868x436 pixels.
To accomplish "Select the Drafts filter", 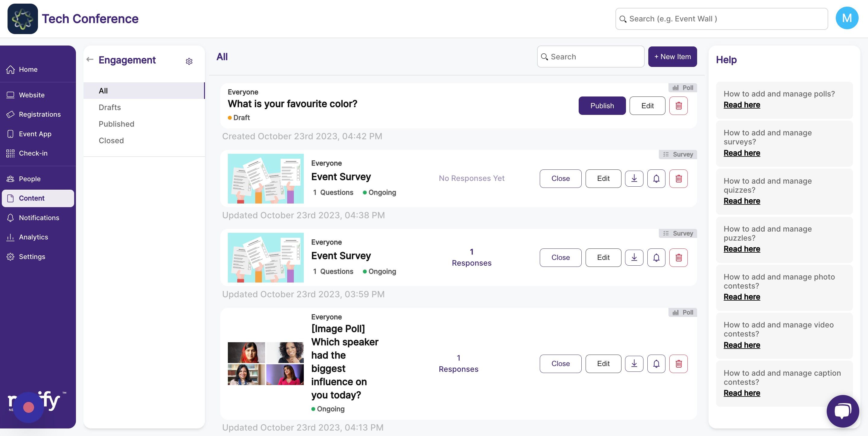I will [109, 107].
